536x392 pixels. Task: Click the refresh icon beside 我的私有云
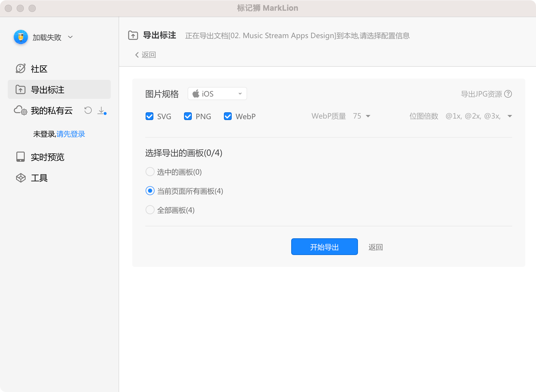pyautogui.click(x=88, y=111)
